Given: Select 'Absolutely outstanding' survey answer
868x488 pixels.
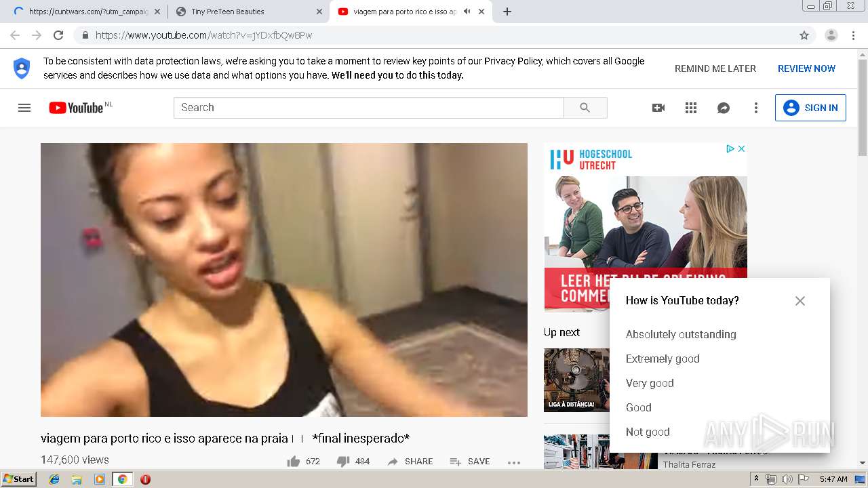Looking at the screenshot, I should tap(681, 334).
